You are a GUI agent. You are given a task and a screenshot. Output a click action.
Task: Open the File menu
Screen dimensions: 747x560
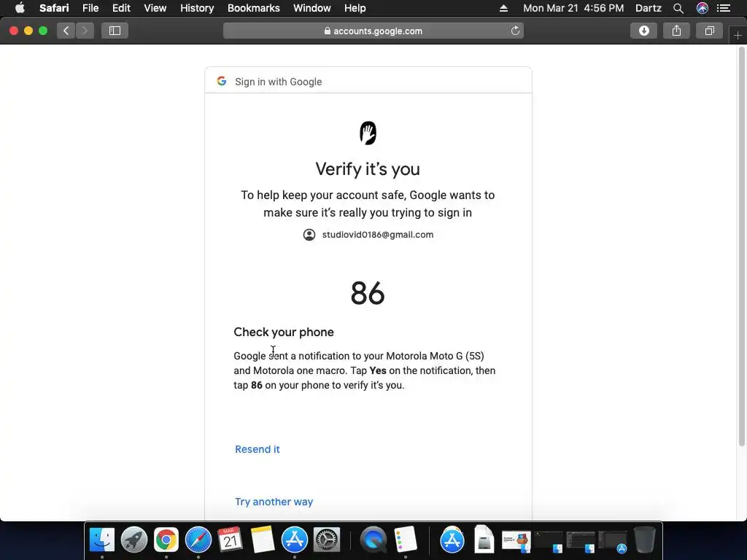point(90,8)
